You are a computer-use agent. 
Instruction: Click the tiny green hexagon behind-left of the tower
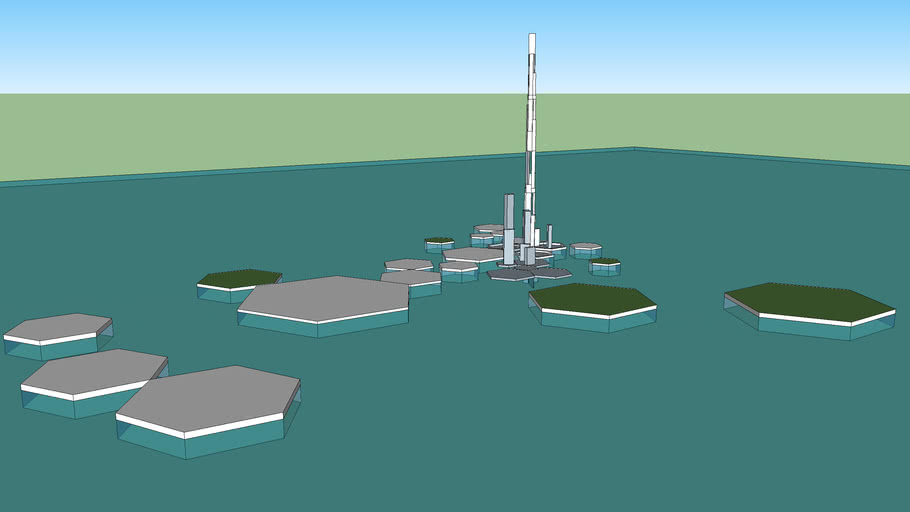click(x=439, y=240)
